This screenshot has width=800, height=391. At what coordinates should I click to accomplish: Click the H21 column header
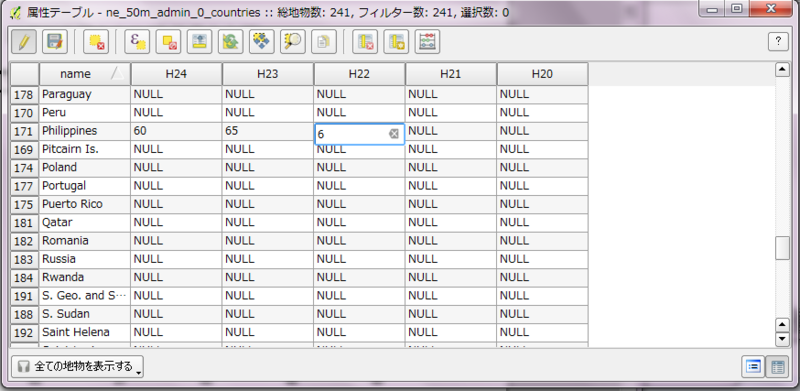(x=451, y=74)
